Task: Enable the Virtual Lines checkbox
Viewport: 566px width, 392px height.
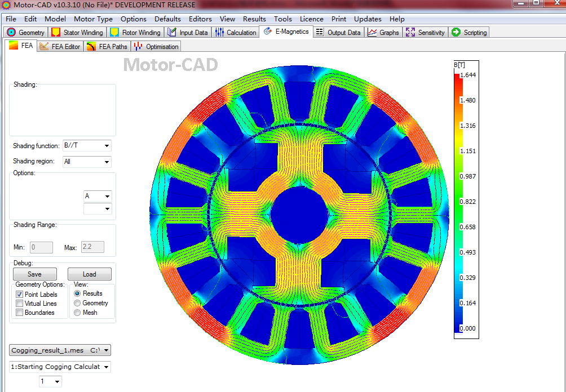Action: point(20,304)
